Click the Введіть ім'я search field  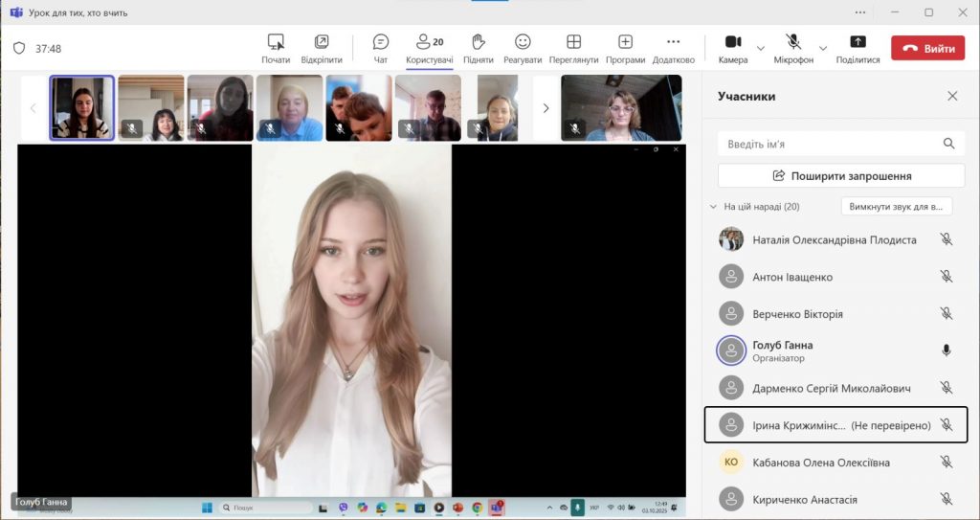[x=829, y=144]
